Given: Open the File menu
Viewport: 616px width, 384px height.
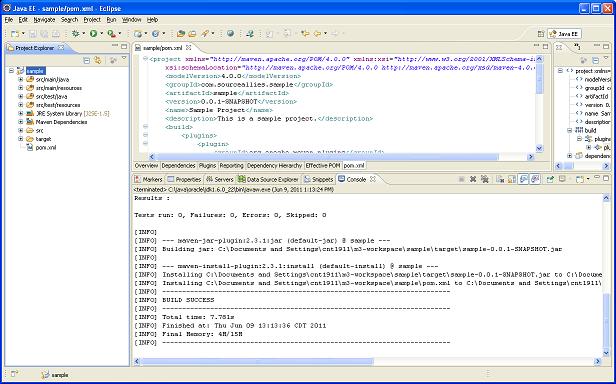Looking at the screenshot, I should click(9, 20).
